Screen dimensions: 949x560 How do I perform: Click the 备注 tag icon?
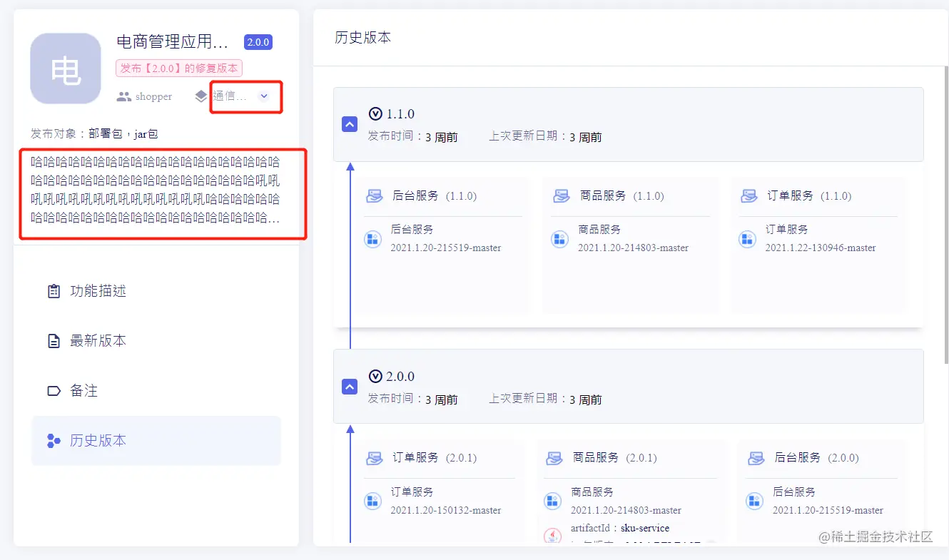tap(54, 391)
